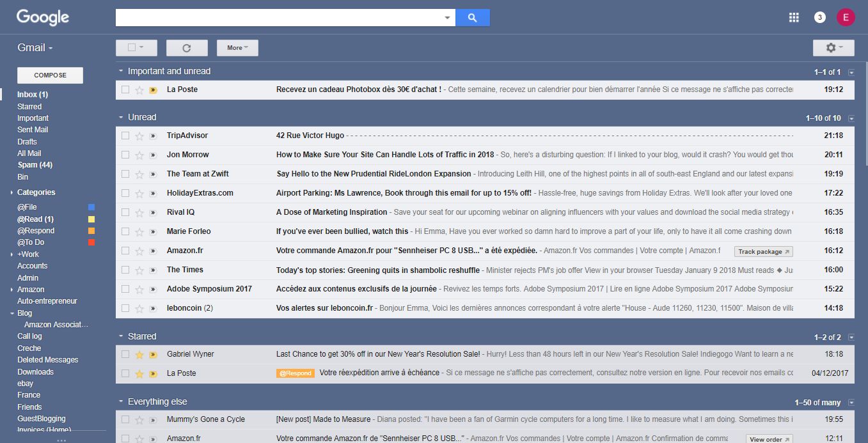Viewport: 868px width, 443px height.
Task: Click the search magnifying glass icon
Action: point(472,17)
